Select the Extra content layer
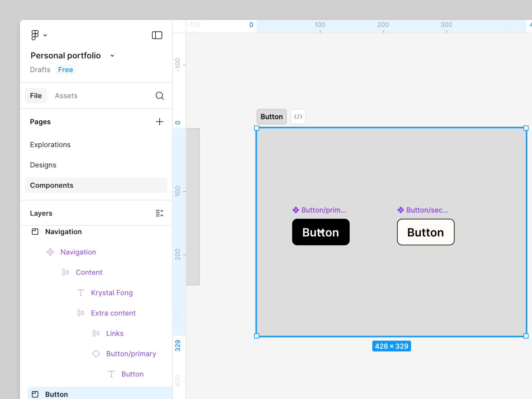532x399 pixels. click(x=113, y=313)
